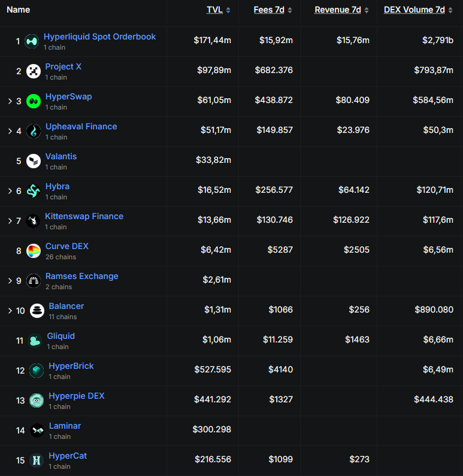The height and width of the screenshot is (476, 463).
Task: Click the HyperCat logo icon
Action: 37,460
